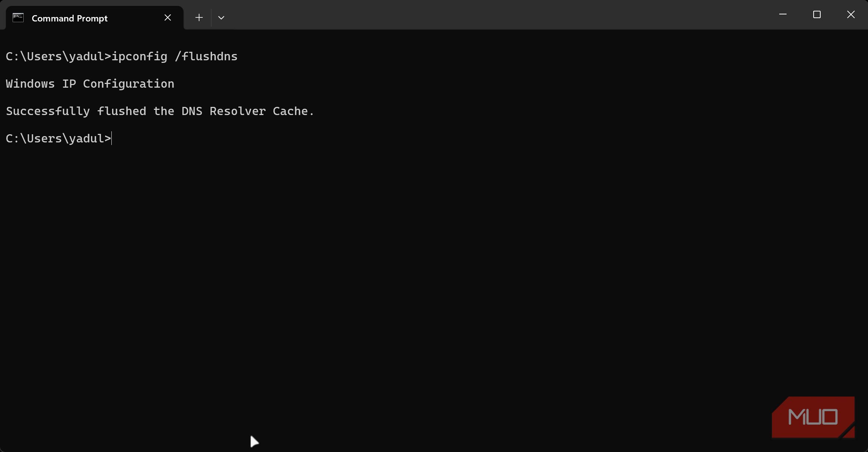Expand the new tab profile dropdown

point(221,18)
